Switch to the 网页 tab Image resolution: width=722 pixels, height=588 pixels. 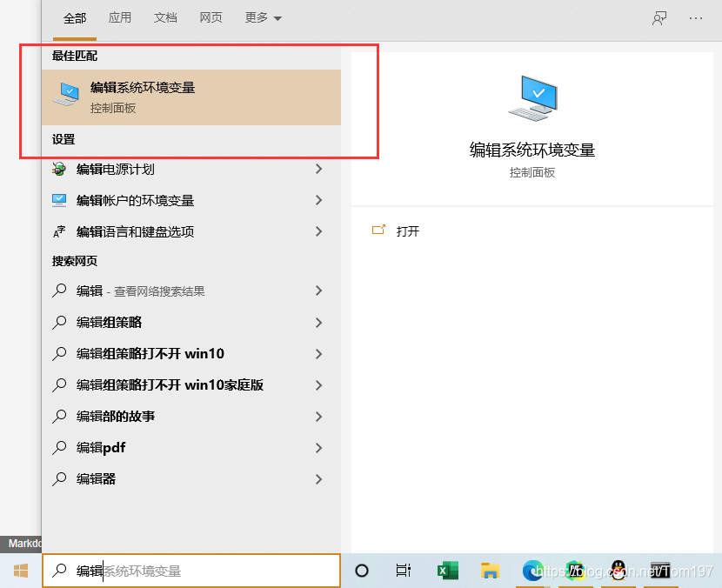click(211, 18)
